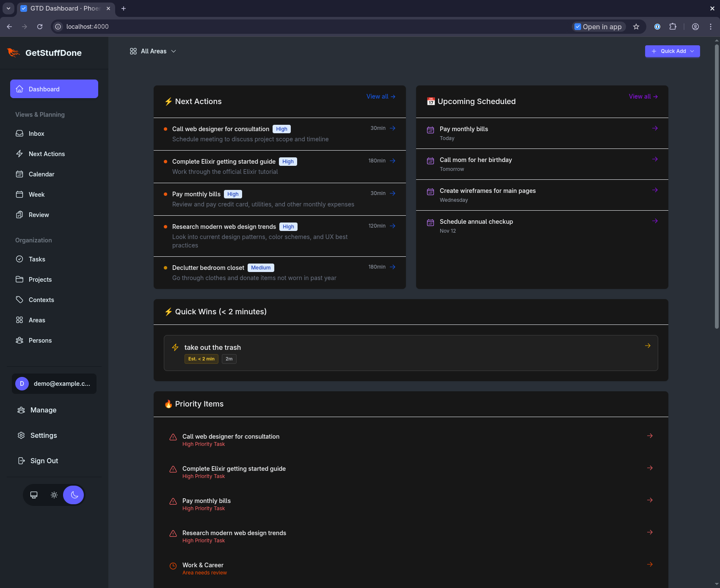
Task: Open Settings page
Action: click(x=54, y=435)
